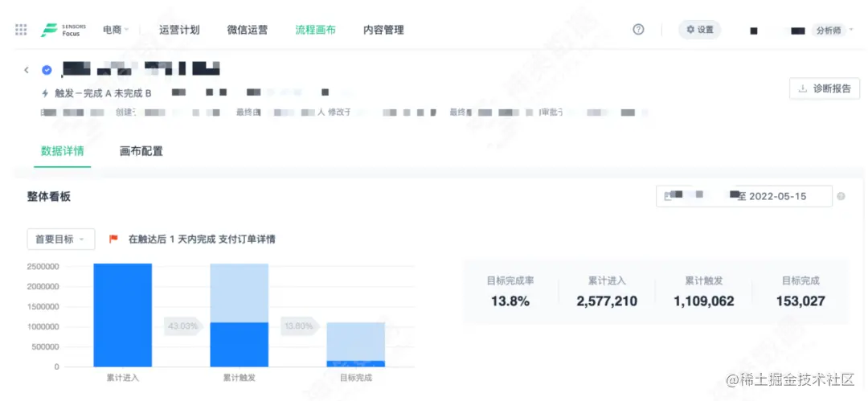Screen dimensions: 868x401
Task: Click the 累计触发 x-axis label
Action: click(240, 378)
